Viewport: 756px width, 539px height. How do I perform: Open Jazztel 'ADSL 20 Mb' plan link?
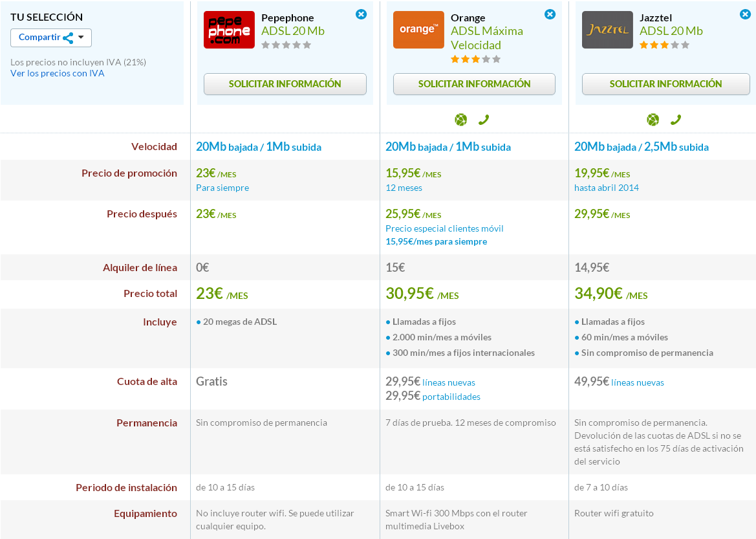pos(671,31)
